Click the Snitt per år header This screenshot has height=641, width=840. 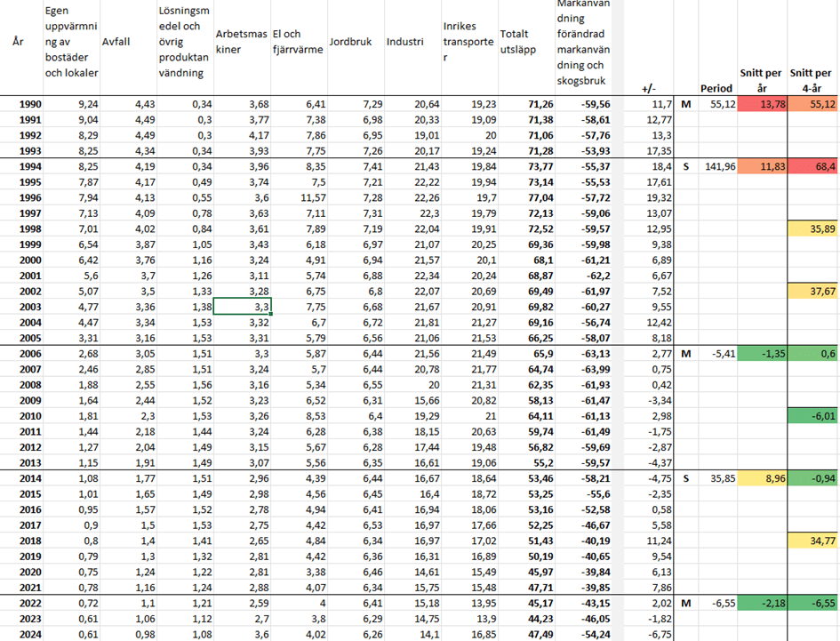761,80
